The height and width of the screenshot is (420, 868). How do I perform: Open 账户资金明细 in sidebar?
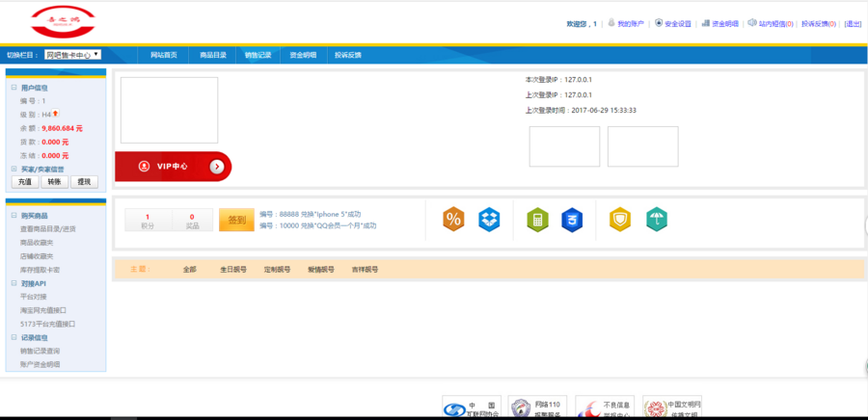coord(40,364)
